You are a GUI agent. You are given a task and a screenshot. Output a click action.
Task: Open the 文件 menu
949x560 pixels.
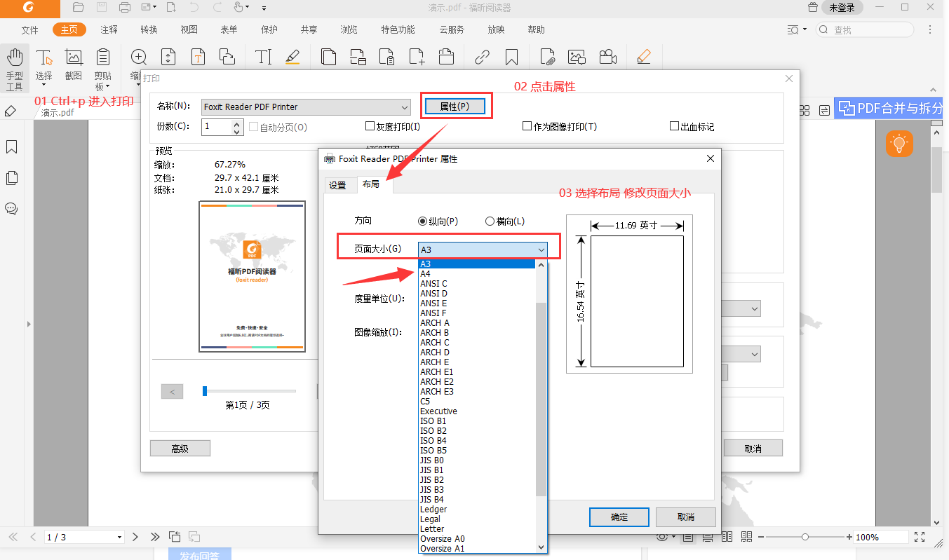[29, 29]
